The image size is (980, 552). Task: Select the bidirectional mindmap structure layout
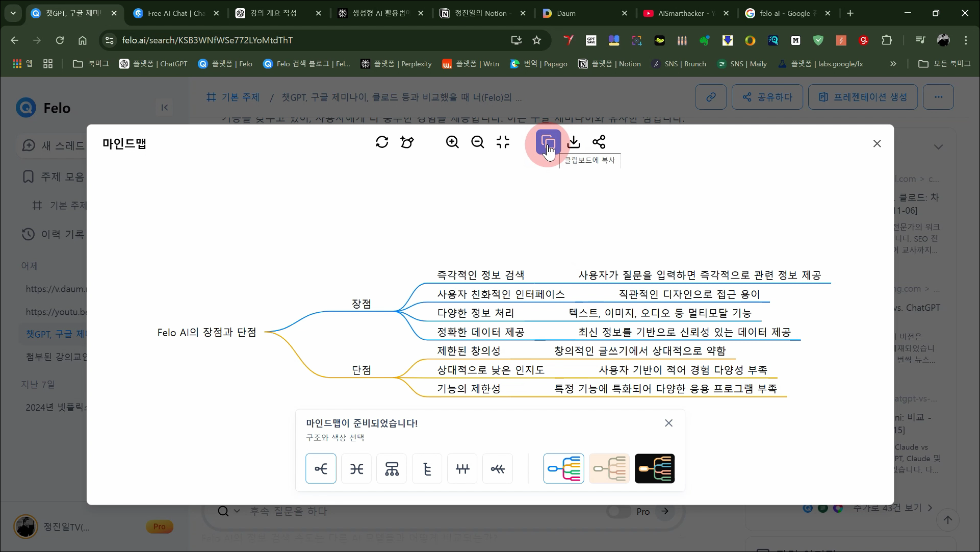(x=356, y=468)
